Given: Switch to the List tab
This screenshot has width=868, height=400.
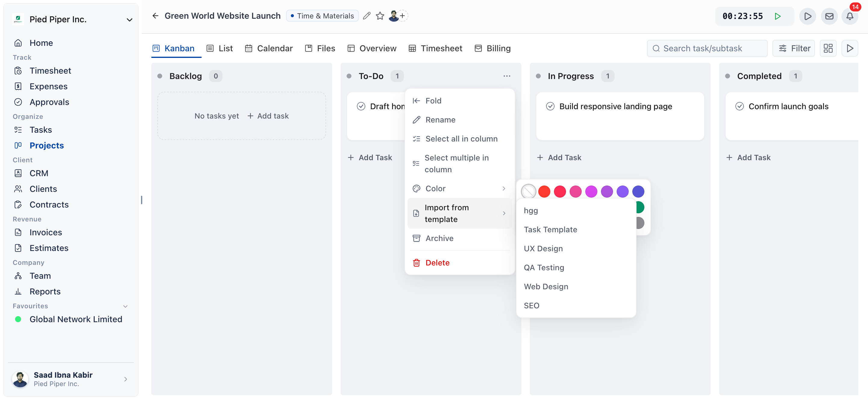Looking at the screenshot, I should [220, 48].
